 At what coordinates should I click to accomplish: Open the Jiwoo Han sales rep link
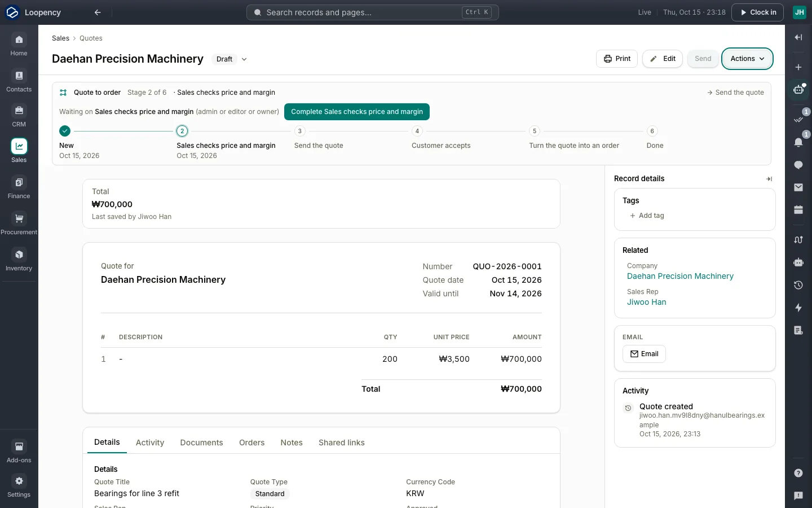coord(647,302)
